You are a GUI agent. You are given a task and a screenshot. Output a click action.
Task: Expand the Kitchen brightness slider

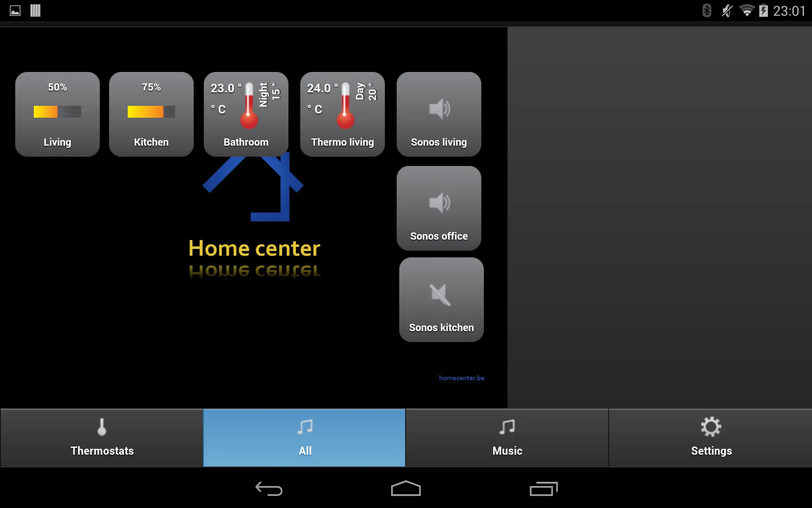pyautogui.click(x=151, y=111)
